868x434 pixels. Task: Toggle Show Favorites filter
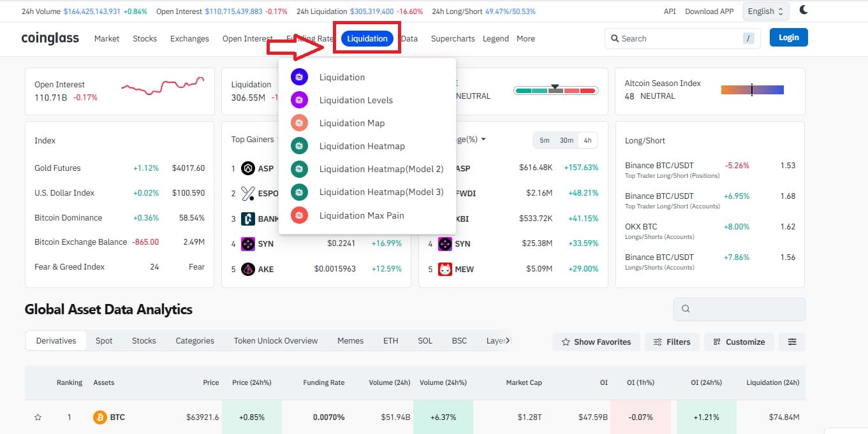(596, 342)
